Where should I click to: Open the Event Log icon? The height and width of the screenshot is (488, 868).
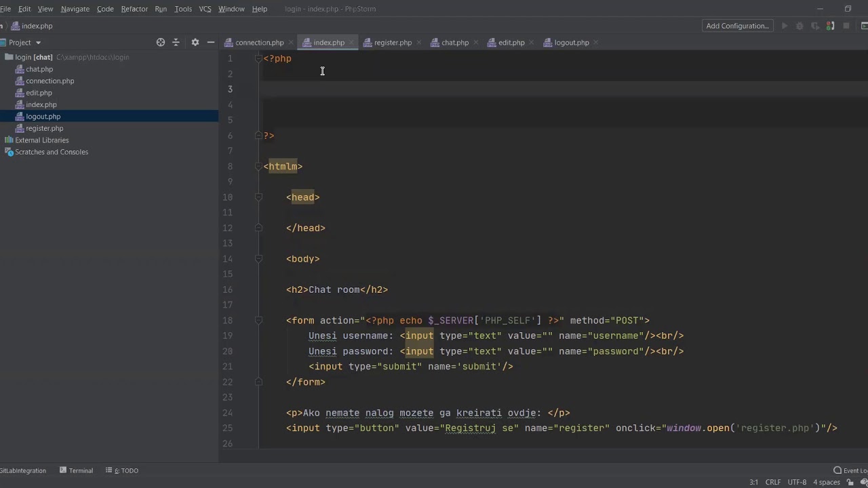838,470
